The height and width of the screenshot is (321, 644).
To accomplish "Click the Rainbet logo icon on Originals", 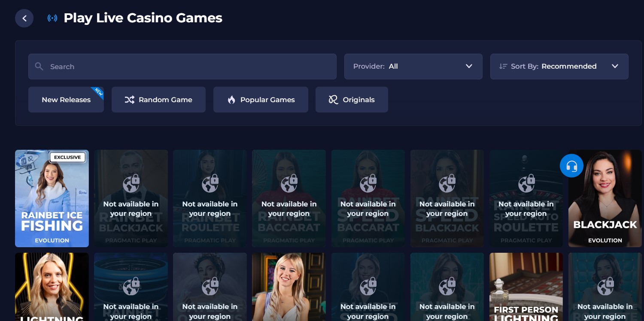I will point(333,100).
